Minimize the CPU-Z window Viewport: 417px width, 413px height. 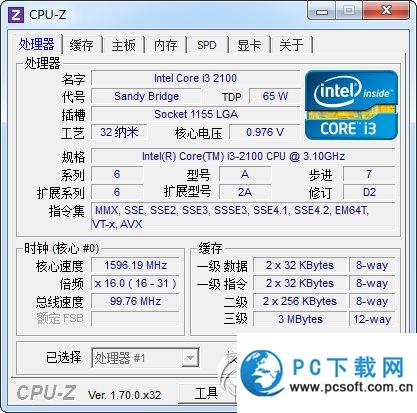pyautogui.click(x=322, y=12)
